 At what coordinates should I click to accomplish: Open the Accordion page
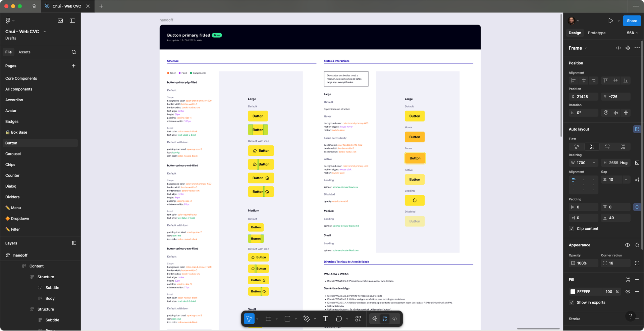point(14,100)
